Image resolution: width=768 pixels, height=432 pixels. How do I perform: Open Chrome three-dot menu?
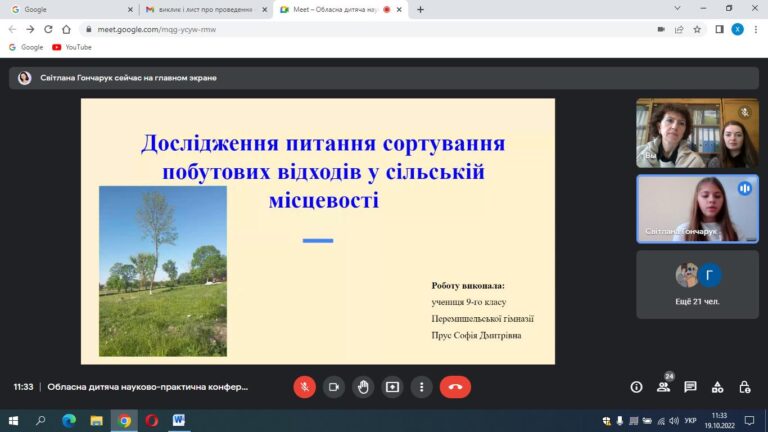click(756, 29)
